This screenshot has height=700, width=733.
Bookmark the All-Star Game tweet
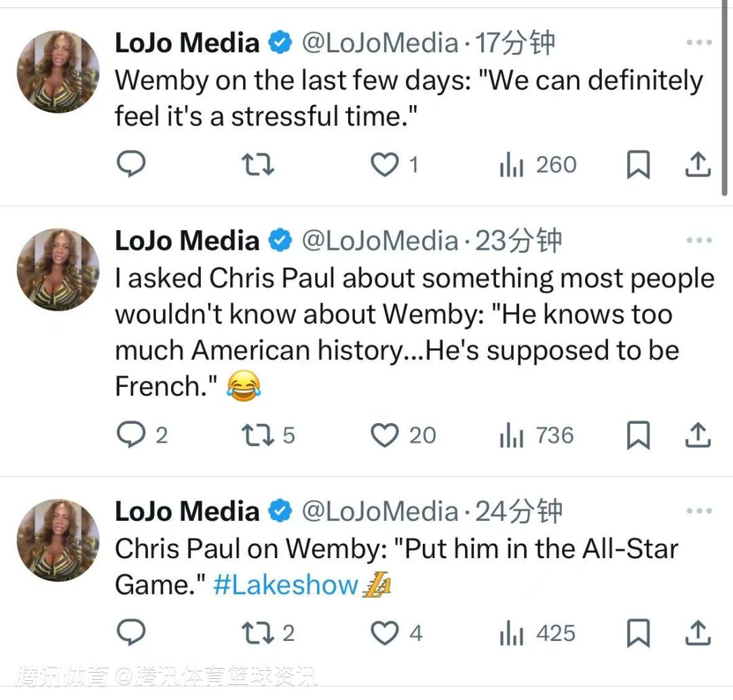[638, 633]
